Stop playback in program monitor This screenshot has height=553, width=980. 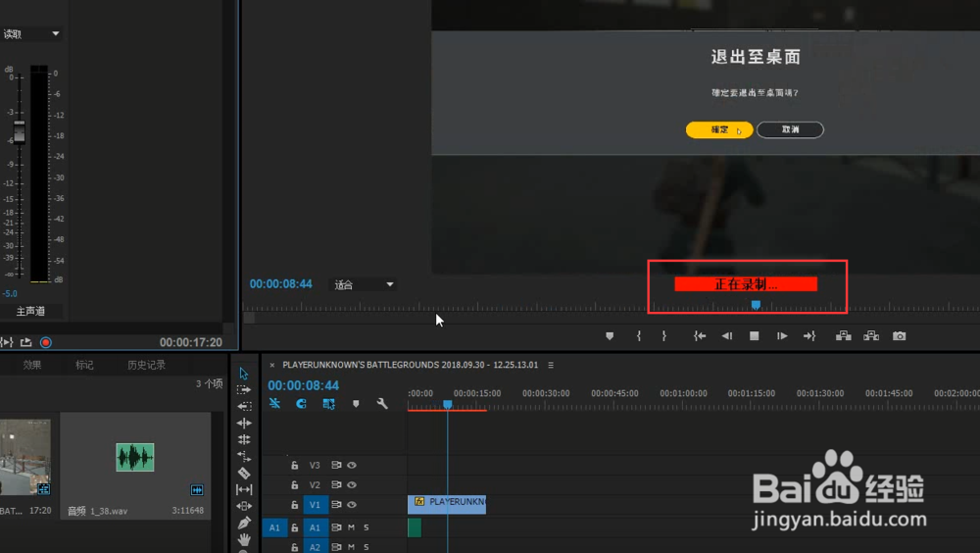point(755,336)
